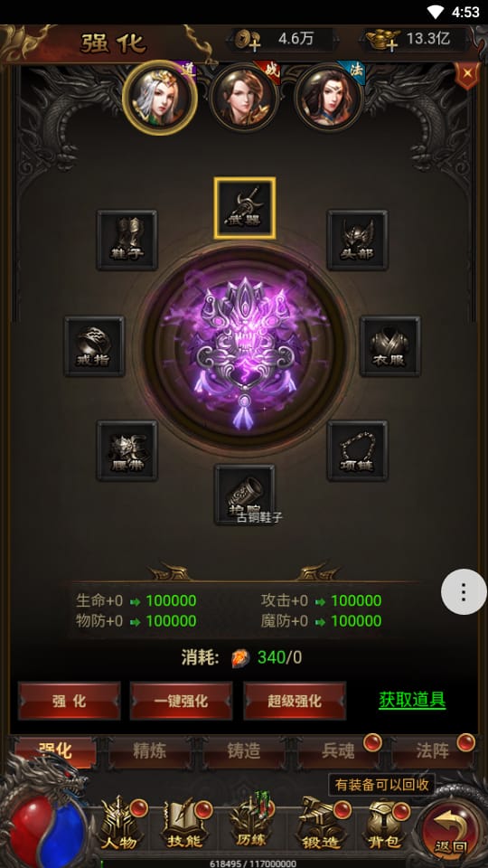
Task: Open the 获取道具 get items link
Action: pos(412,700)
